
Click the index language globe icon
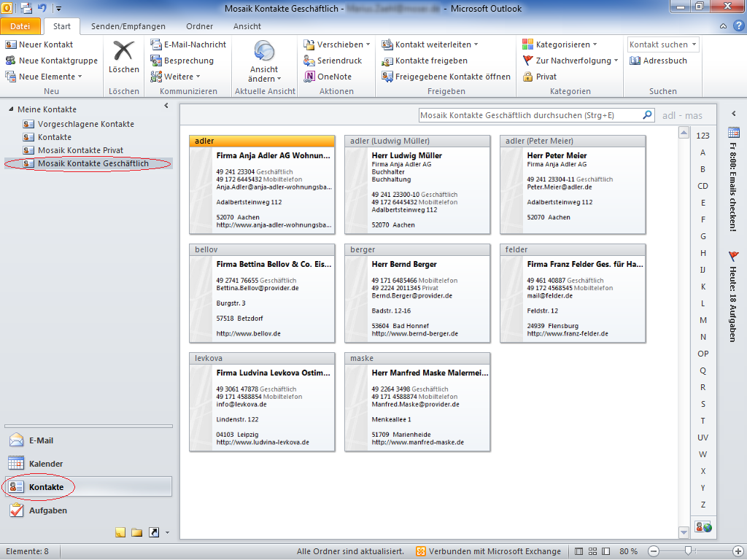(703, 527)
